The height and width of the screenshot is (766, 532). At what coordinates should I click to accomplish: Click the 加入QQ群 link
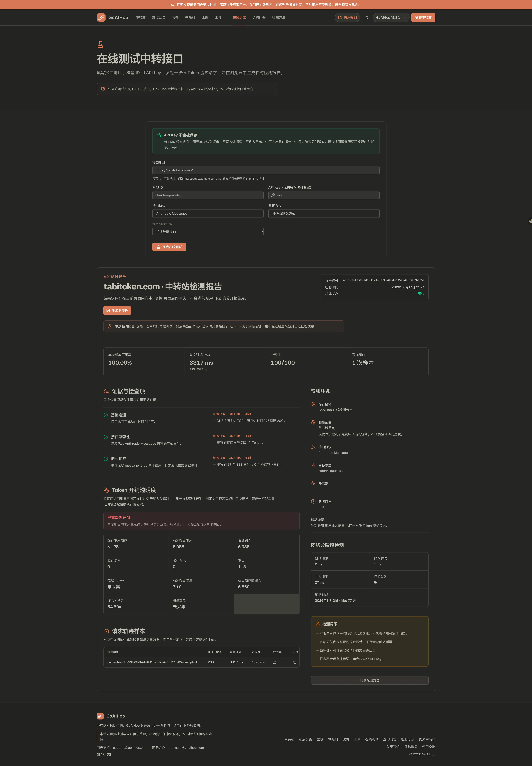click(104, 754)
